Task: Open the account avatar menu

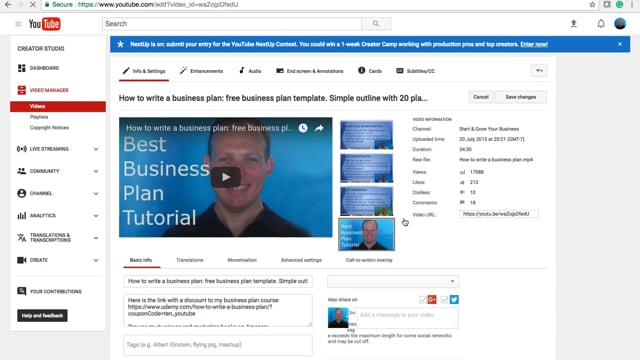Action: [x=620, y=24]
